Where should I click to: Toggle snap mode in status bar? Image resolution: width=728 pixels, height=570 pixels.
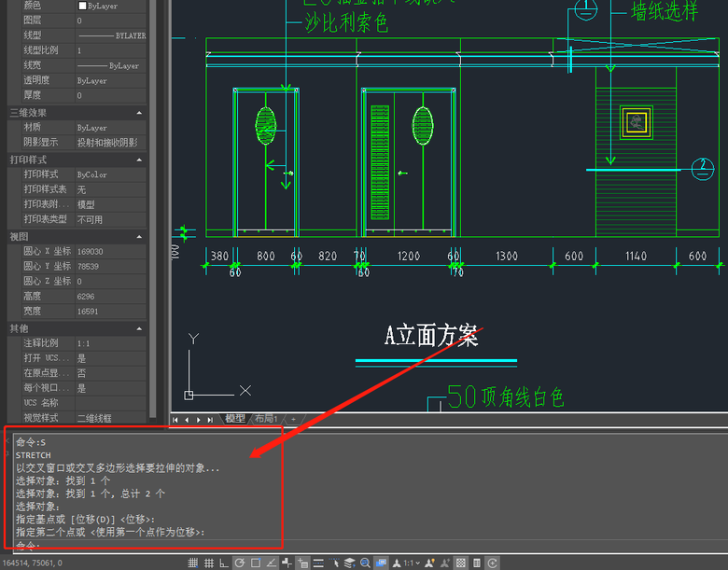click(x=193, y=563)
